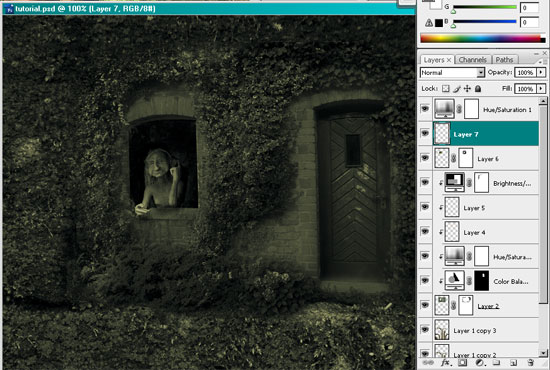Viewport: 550px width, 370px height.
Task: Click black gamut color swatch
Action: coord(439,23)
